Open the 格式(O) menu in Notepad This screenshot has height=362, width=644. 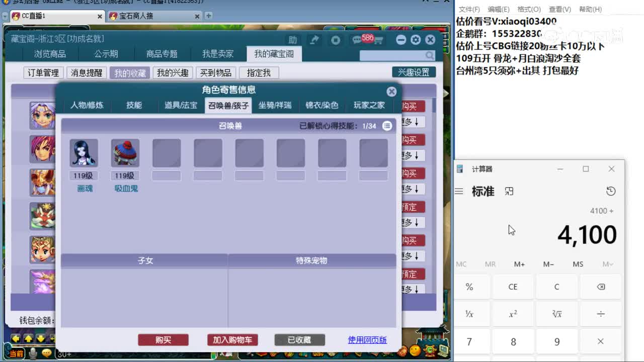[x=529, y=10]
